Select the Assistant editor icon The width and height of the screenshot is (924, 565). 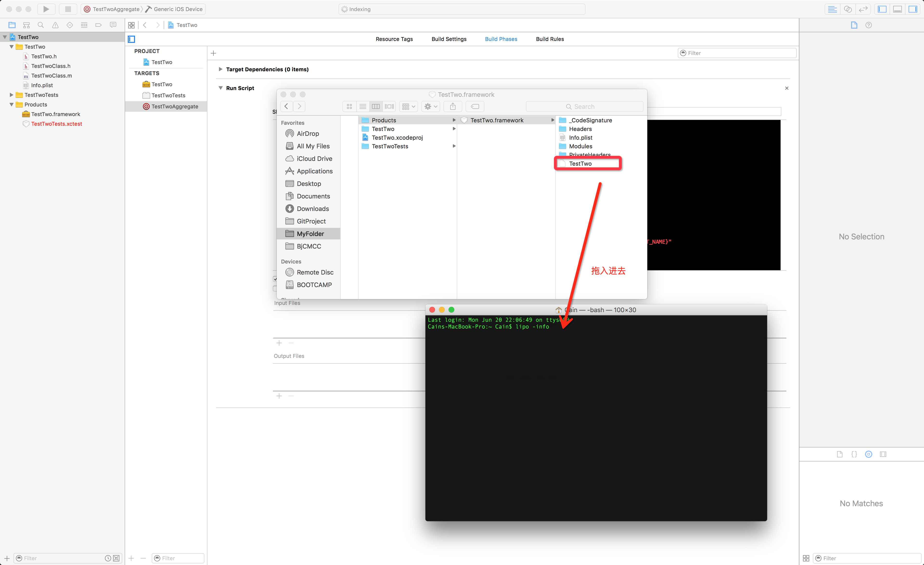tap(848, 9)
